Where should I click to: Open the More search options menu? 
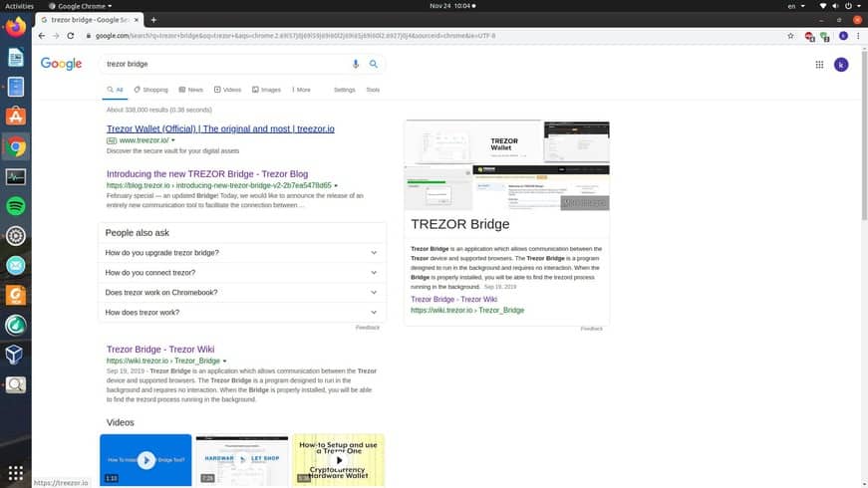pos(301,90)
